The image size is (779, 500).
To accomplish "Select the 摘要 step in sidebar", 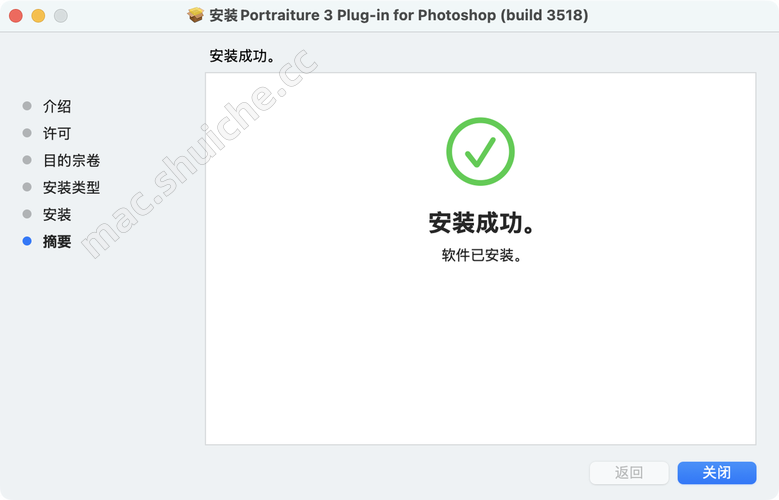I will pyautogui.click(x=57, y=241).
